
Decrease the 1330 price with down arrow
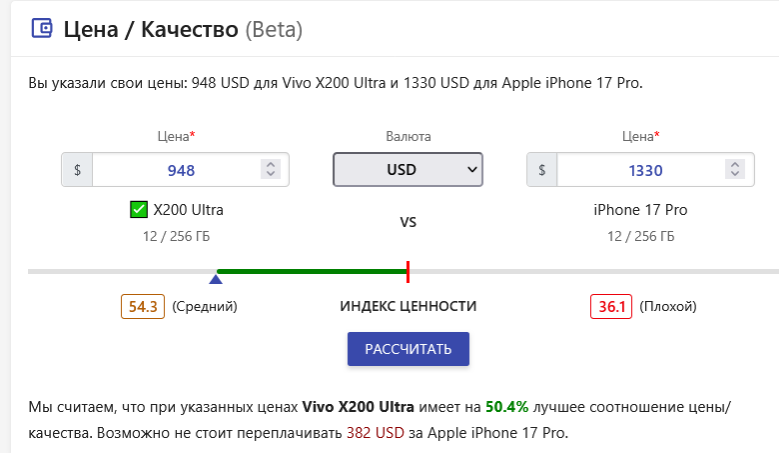[x=734, y=175]
